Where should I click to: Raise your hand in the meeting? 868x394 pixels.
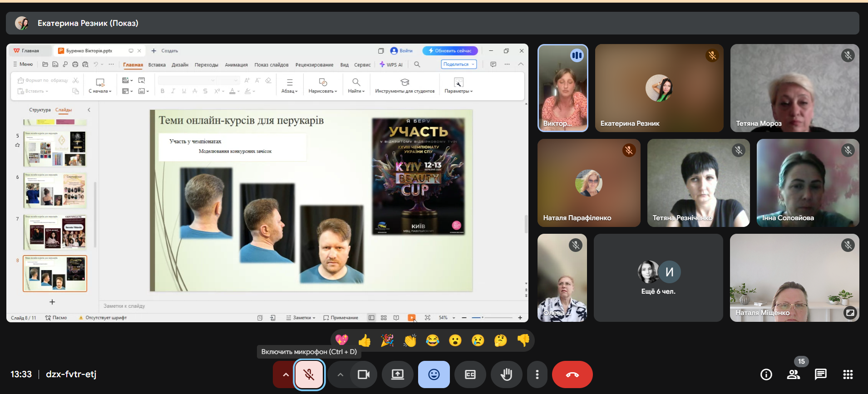[x=507, y=374]
